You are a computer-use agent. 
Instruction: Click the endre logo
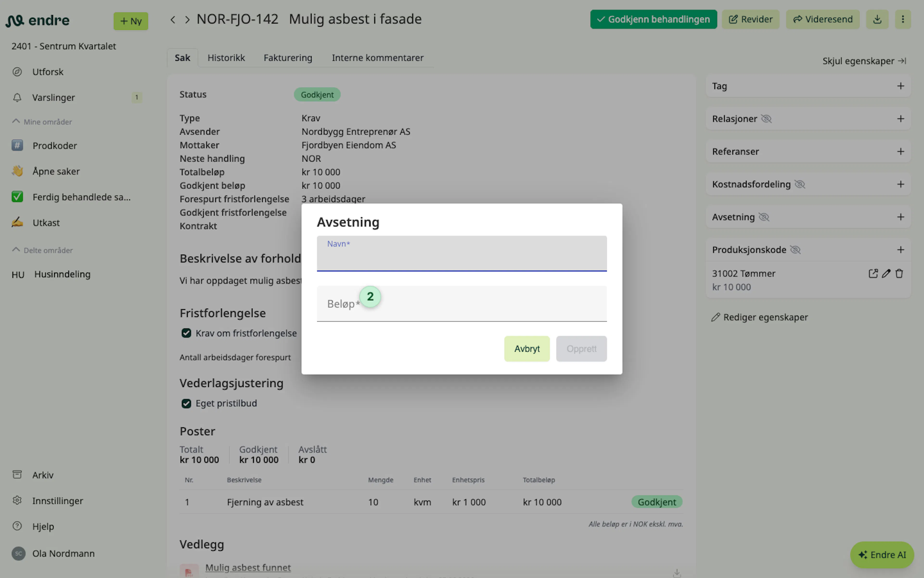[x=38, y=20]
